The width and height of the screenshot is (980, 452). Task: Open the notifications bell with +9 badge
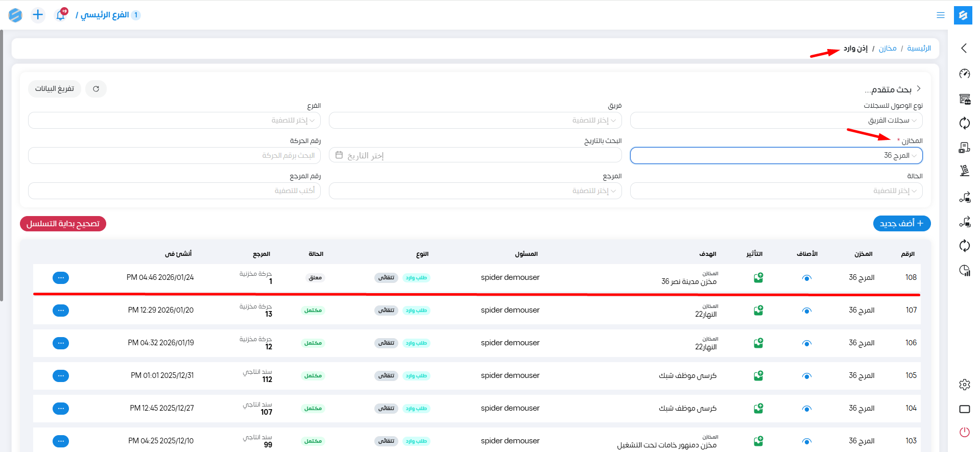61,15
